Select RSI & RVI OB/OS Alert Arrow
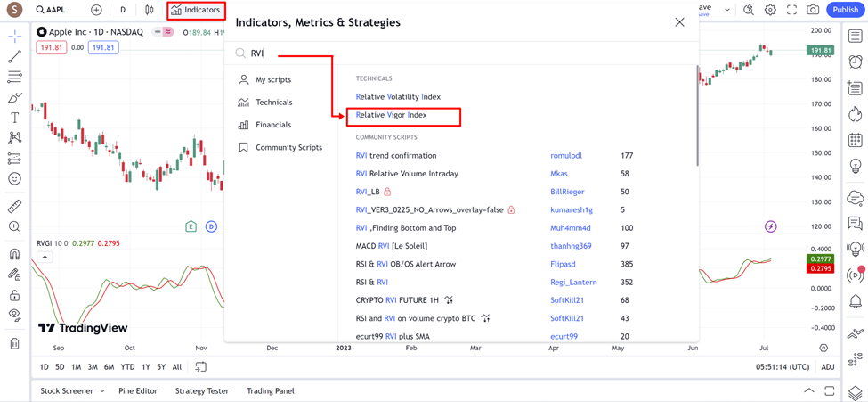The image size is (868, 402). [x=406, y=264]
